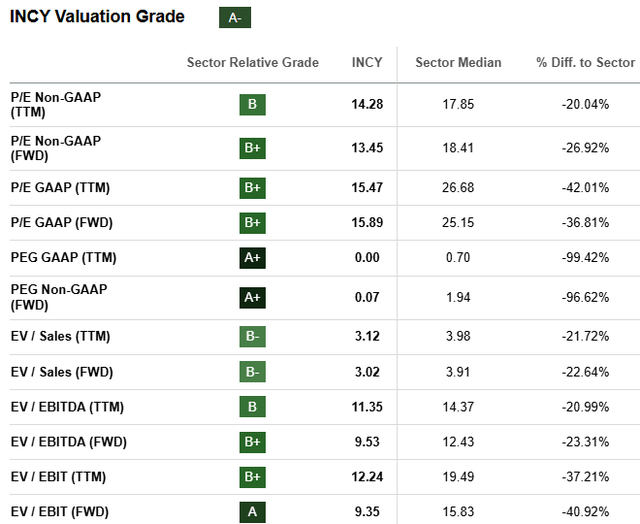Click the Sector Relative Grade column header
The image size is (640, 524).
click(253, 62)
